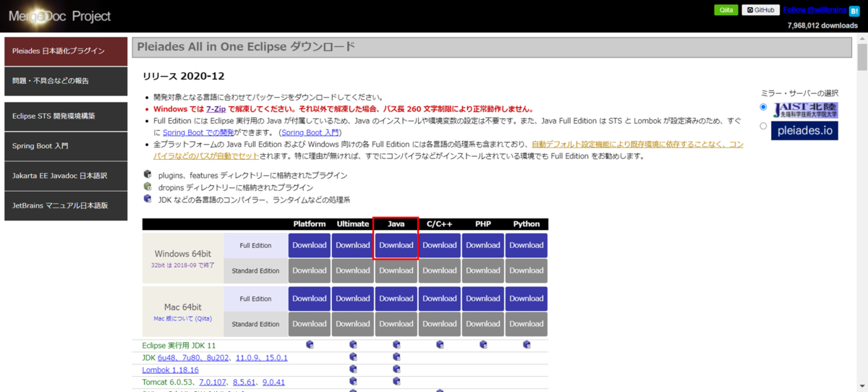The width and height of the screenshot is (868, 392).
Task: Click the C/C++ cube icon in the Eclipse JDK 11 row
Action: tap(440, 345)
